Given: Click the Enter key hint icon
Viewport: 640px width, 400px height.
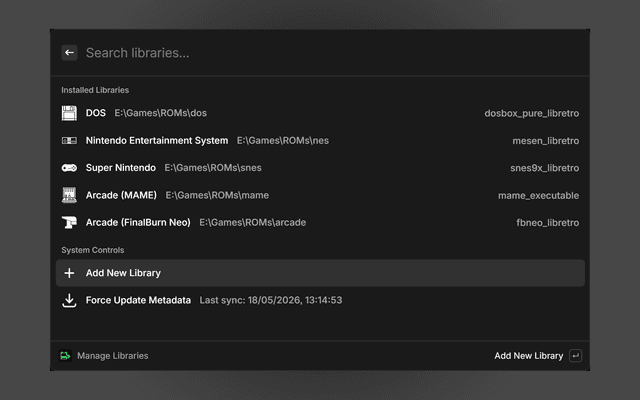Looking at the screenshot, I should 576,356.
